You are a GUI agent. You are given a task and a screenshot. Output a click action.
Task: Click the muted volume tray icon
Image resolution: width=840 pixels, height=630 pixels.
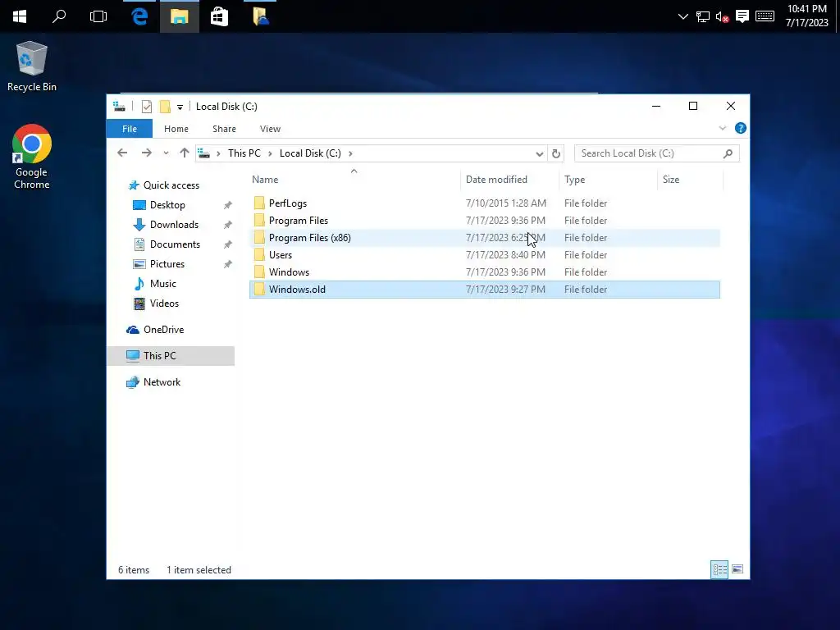tap(722, 16)
